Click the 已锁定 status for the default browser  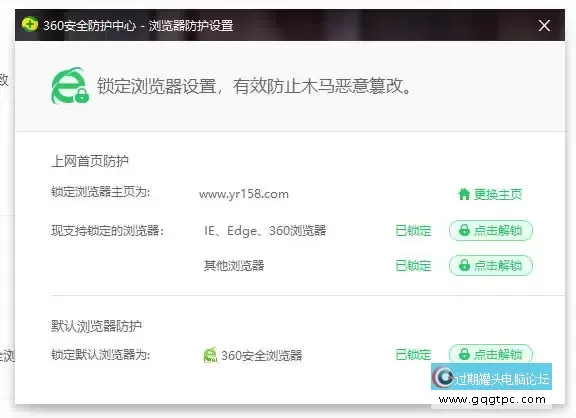[x=413, y=354]
